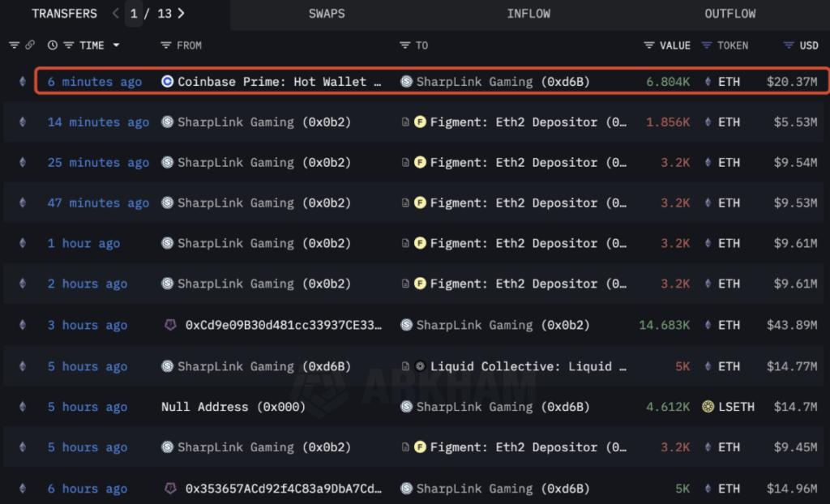The width and height of the screenshot is (830, 504).
Task: Open address 0x353657ACd92f4C83a9DbA7Cd…
Action: click(x=283, y=488)
